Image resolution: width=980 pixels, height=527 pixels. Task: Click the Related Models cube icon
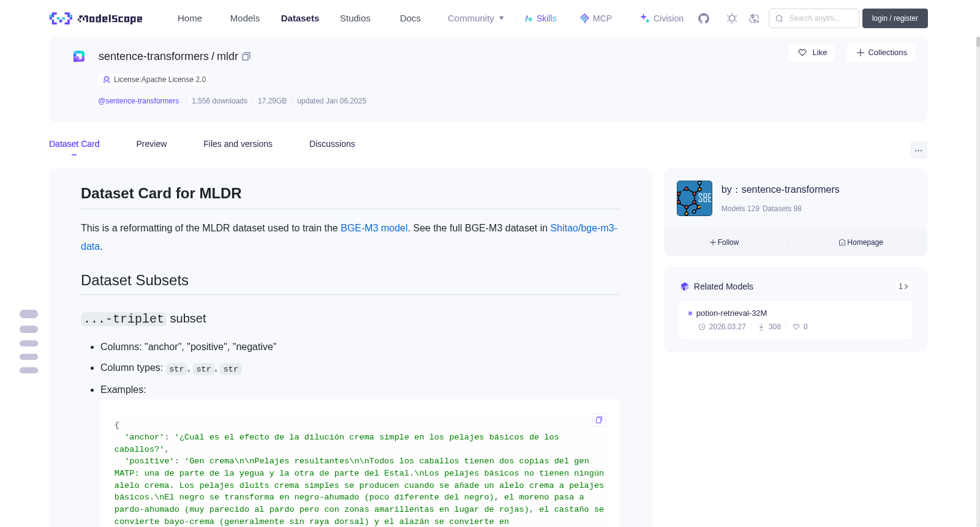[x=685, y=286]
